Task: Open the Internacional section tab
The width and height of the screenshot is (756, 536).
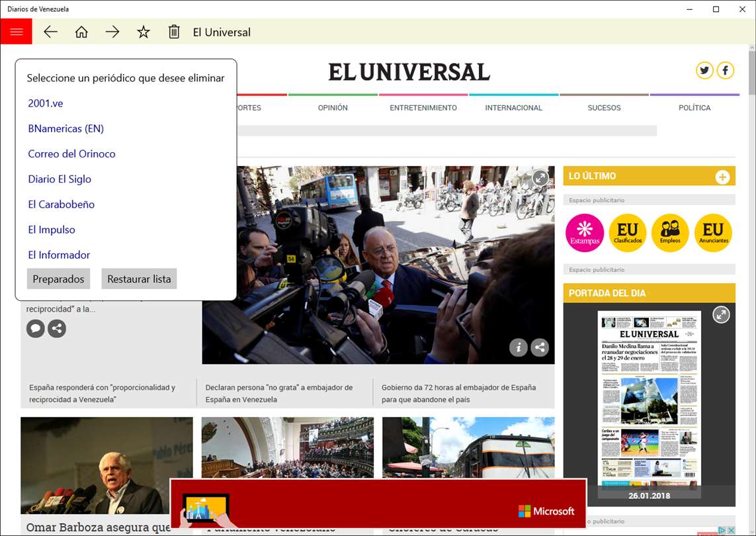Action: pyautogui.click(x=513, y=108)
